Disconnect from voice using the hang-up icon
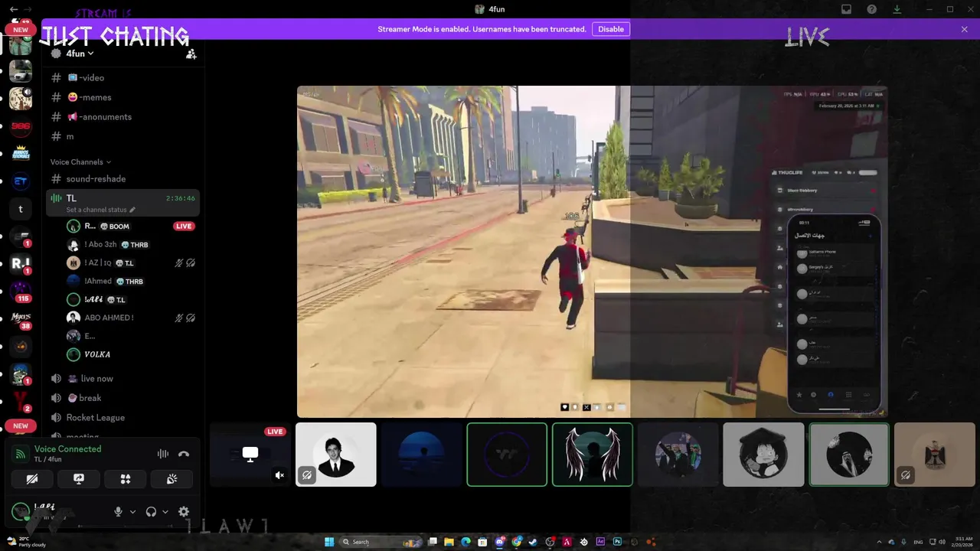 pyautogui.click(x=184, y=454)
